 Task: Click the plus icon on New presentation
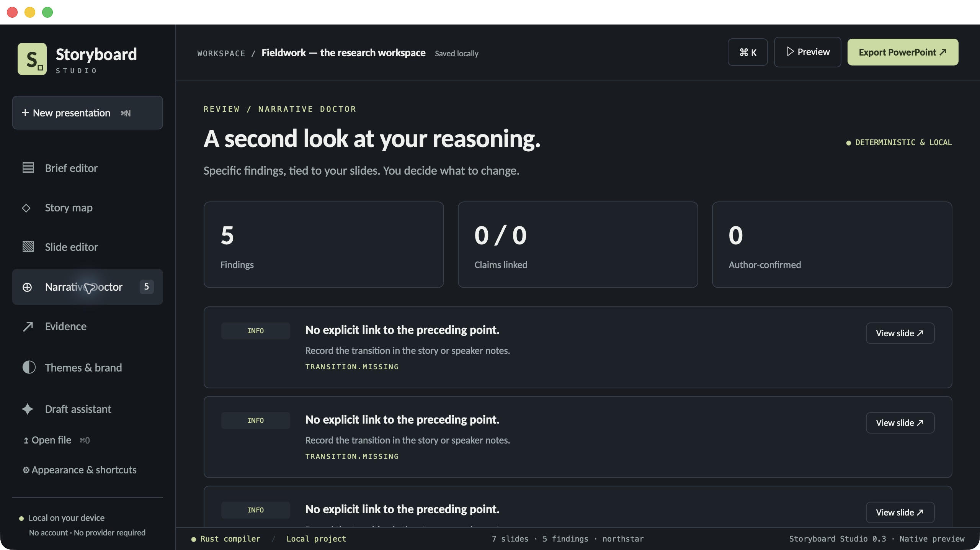pos(25,113)
